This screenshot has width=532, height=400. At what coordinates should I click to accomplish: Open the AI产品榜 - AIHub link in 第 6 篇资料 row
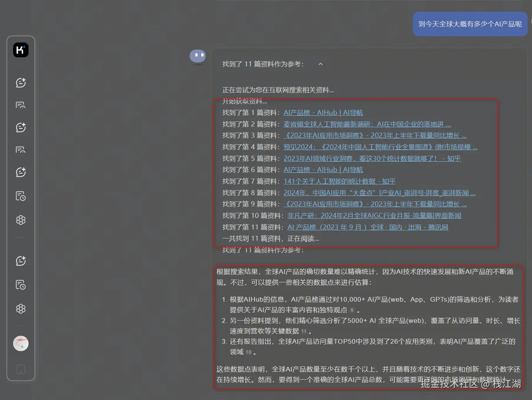(x=323, y=170)
